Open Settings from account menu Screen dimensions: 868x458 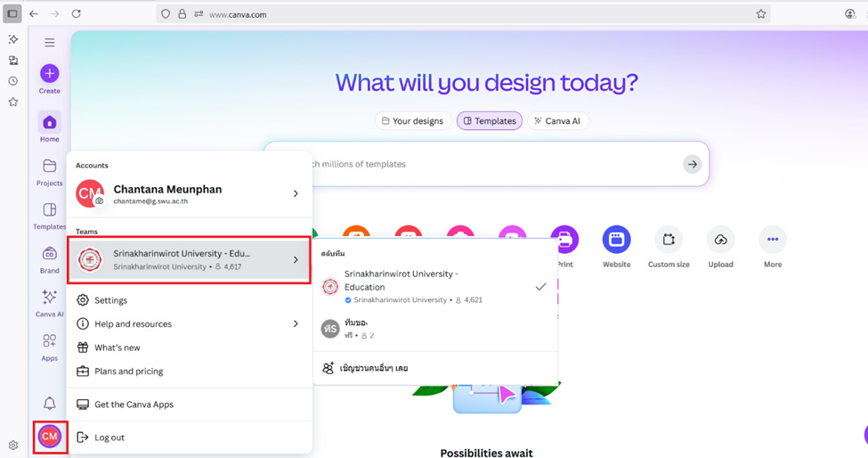(190, 300)
